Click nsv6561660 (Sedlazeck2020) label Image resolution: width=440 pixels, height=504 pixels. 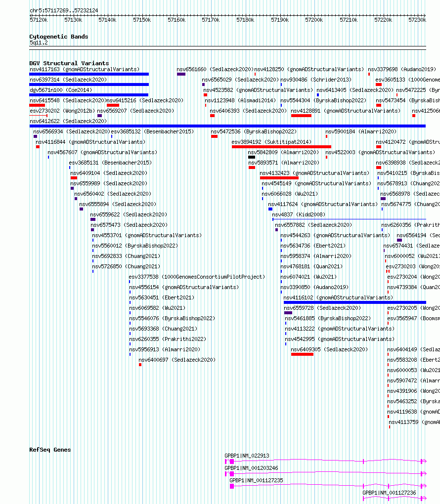click(215, 70)
